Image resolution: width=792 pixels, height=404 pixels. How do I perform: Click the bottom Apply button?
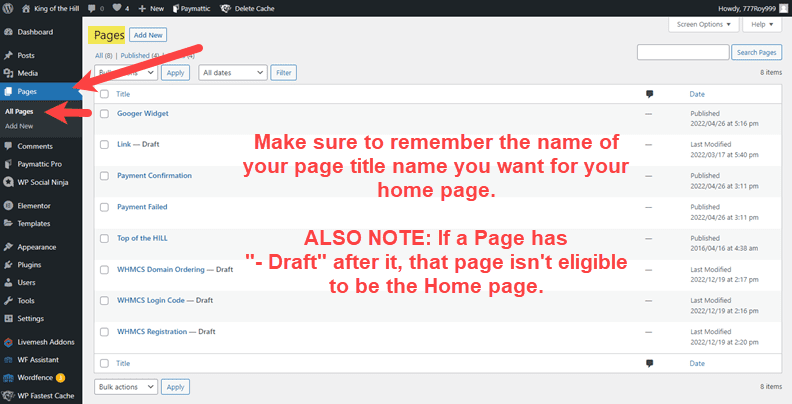pyautogui.click(x=175, y=387)
